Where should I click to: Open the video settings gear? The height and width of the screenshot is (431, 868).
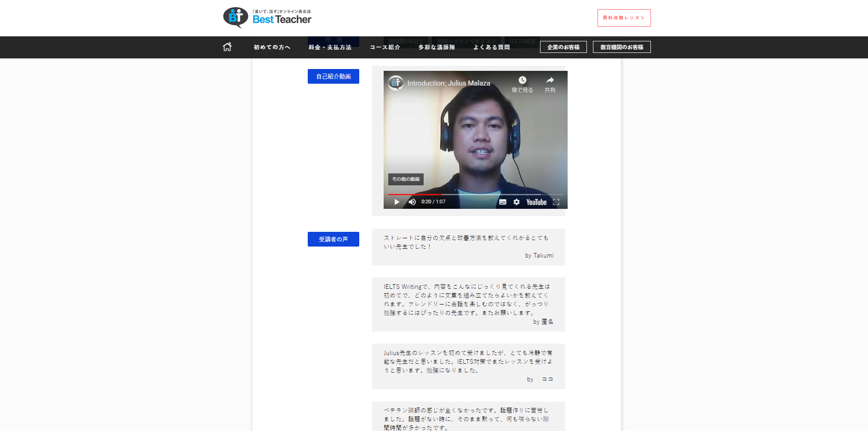(517, 202)
